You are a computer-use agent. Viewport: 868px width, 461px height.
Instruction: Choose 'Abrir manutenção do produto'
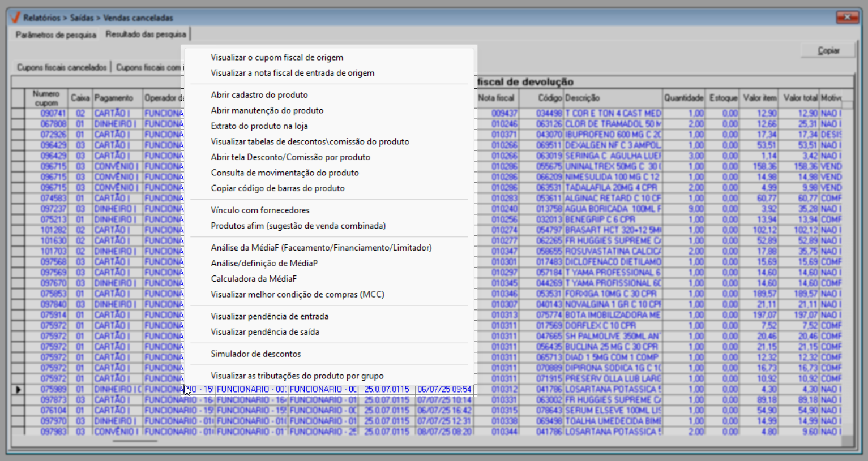click(267, 110)
